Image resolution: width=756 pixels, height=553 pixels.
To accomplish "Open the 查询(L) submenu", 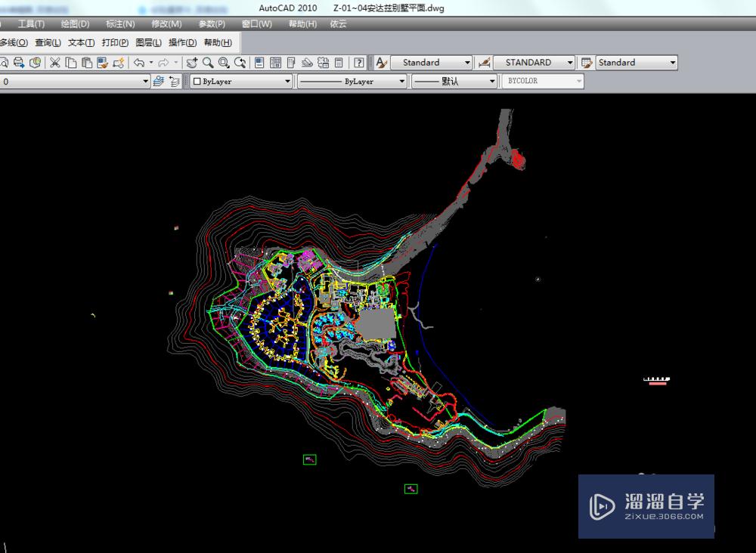I will click(48, 43).
